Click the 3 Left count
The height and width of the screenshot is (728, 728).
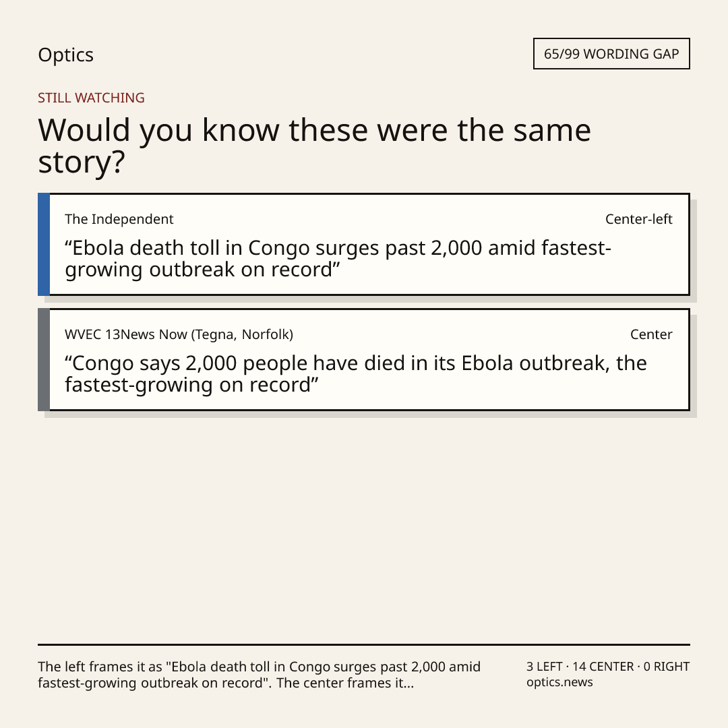tap(544, 667)
